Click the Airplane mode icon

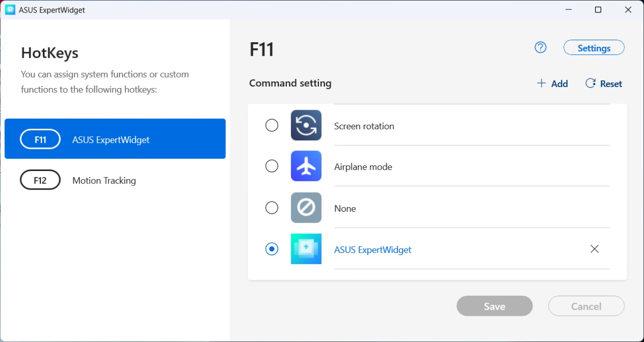[306, 166]
